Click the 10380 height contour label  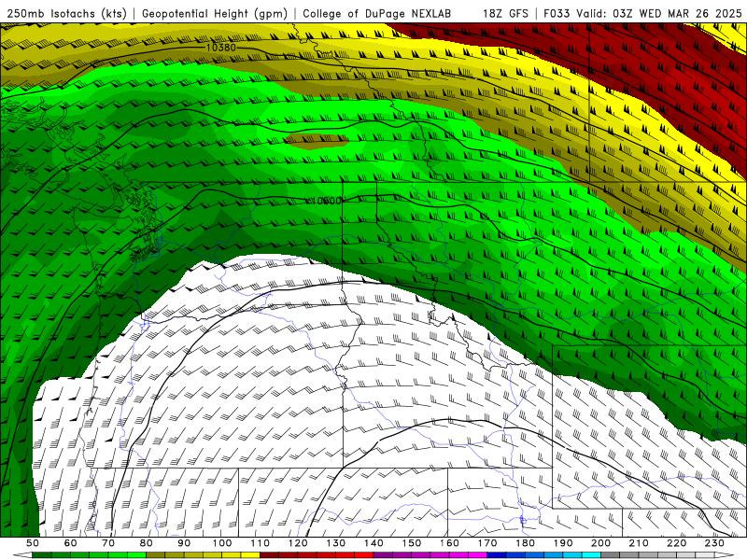[x=221, y=48]
